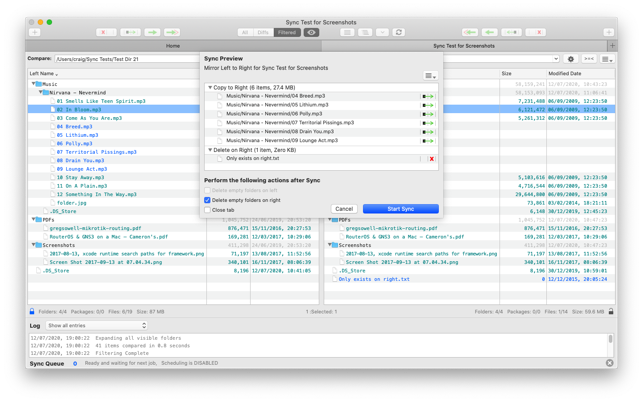Open the gear settings button near Compare path
The image size is (643, 402).
(570, 59)
